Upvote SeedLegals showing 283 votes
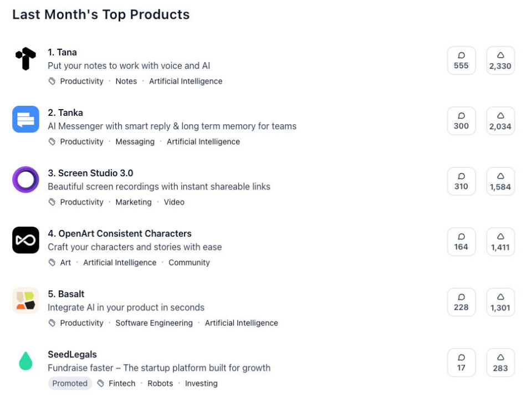532x399 pixels. (x=500, y=362)
